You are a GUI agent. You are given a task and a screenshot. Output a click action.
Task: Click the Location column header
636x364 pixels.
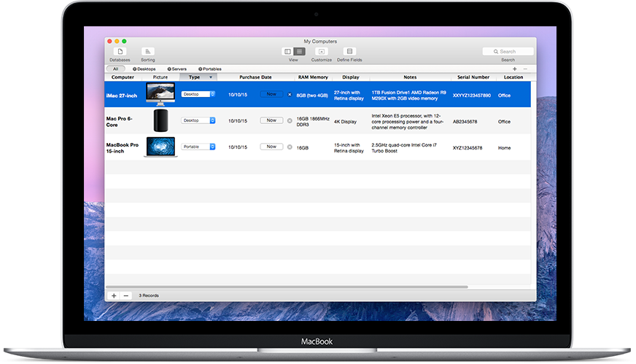[513, 77]
